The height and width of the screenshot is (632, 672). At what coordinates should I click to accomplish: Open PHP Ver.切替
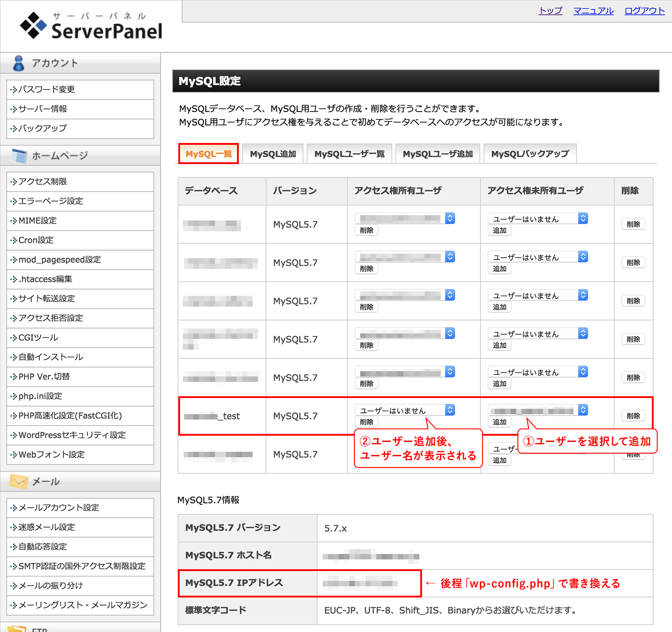[81, 377]
